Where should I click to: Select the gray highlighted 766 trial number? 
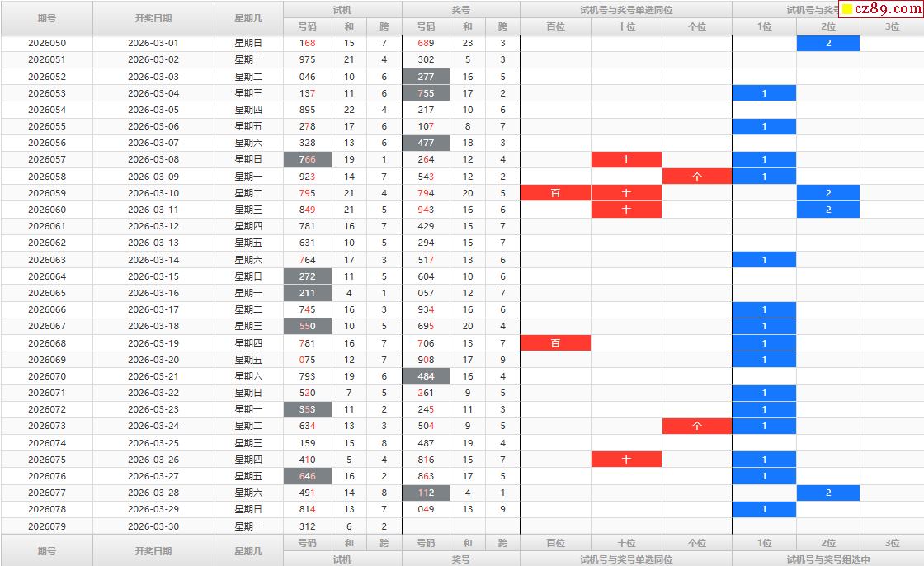click(308, 160)
